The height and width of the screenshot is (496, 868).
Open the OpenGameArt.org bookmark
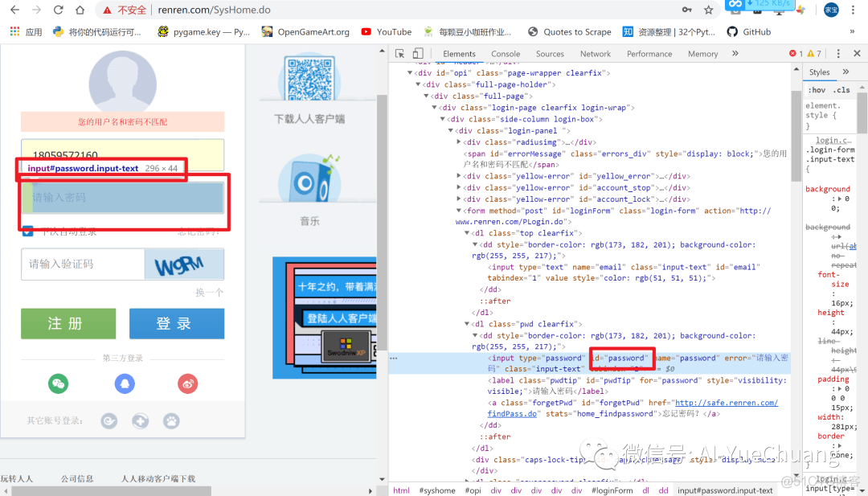coord(305,32)
